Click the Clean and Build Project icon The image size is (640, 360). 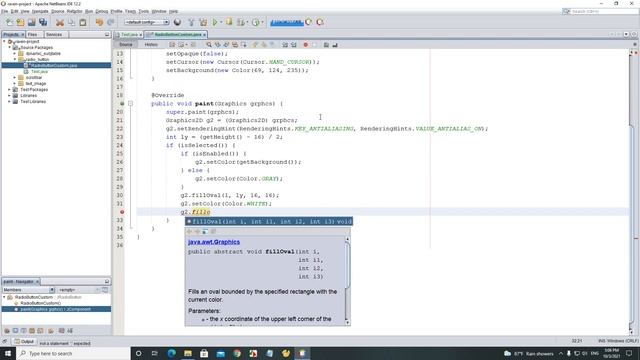[203, 22]
